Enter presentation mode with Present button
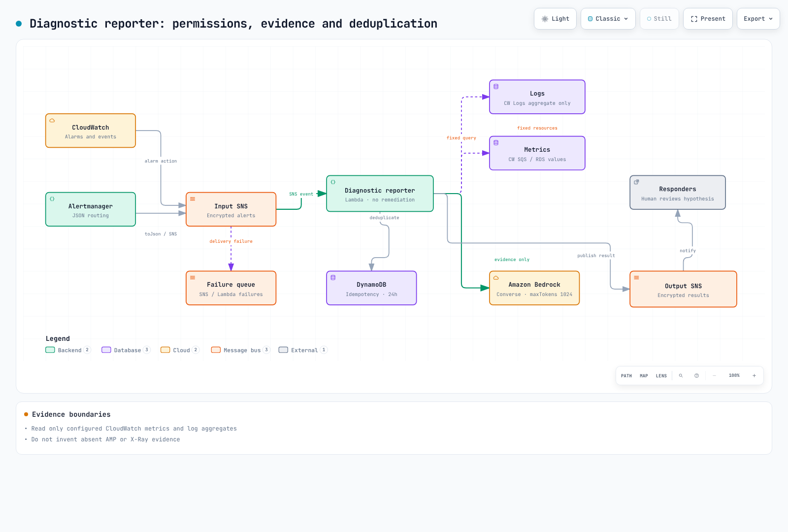The image size is (788, 532). pos(708,19)
